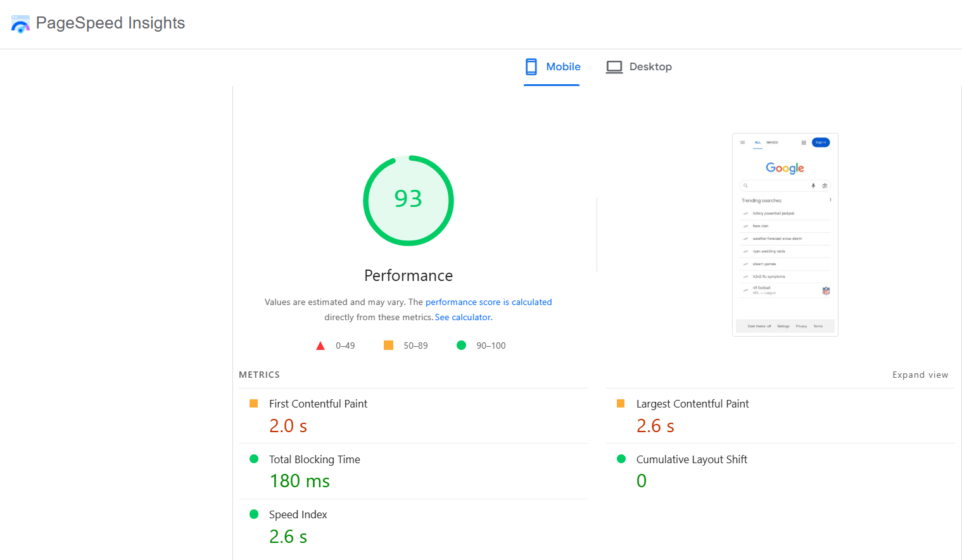
Task: Click the green dot beside Total Blocking Time
Action: click(254, 459)
